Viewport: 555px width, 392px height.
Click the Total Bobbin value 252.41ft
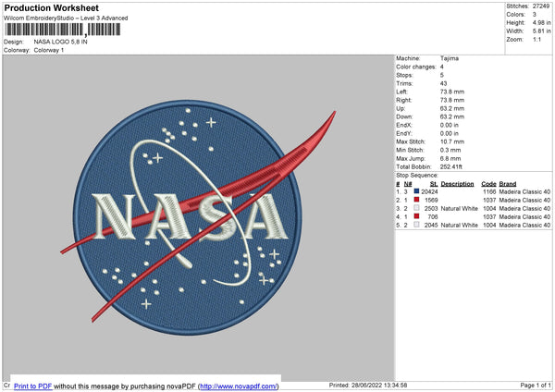(451, 166)
